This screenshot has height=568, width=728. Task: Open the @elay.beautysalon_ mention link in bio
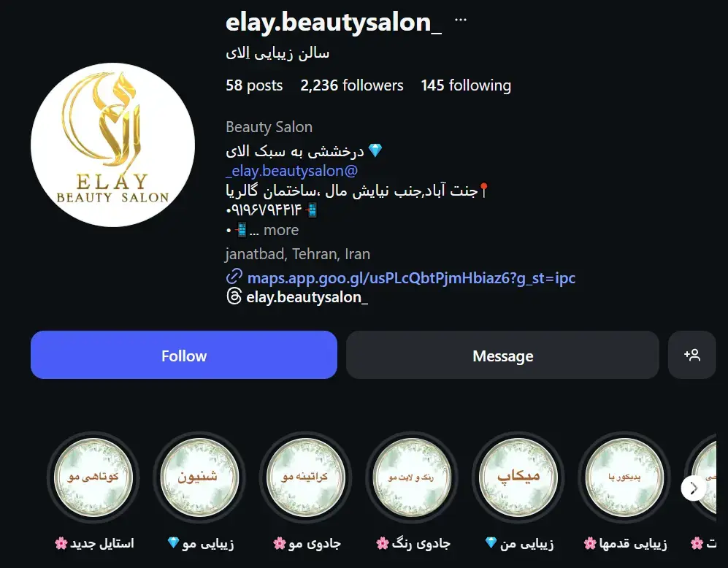[291, 171]
